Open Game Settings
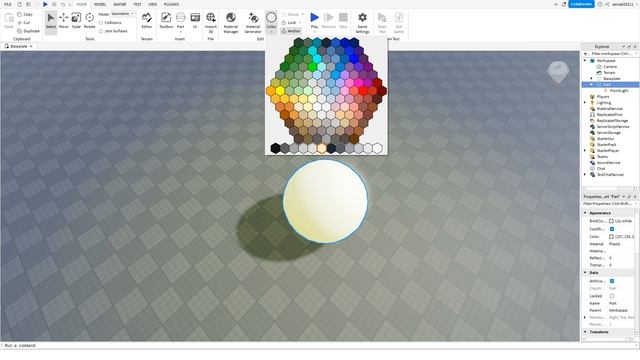This screenshot has height=360, width=640. (362, 23)
